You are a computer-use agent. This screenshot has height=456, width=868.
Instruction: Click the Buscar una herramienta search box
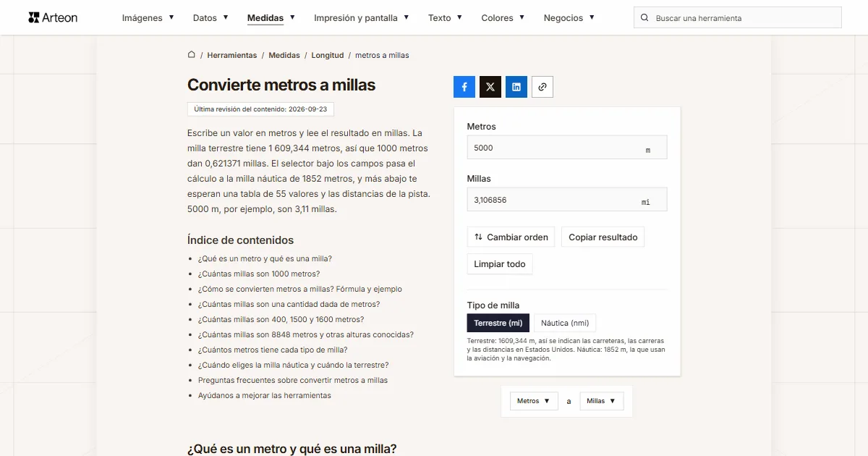(x=738, y=18)
